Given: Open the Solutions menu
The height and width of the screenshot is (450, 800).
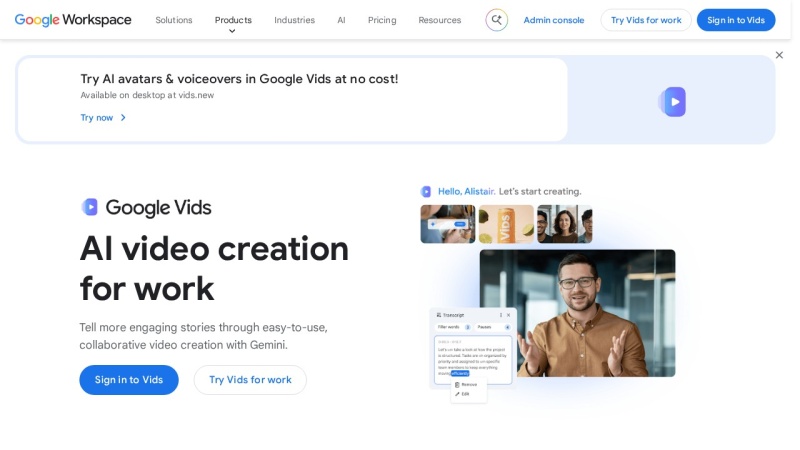Looking at the screenshot, I should [174, 20].
